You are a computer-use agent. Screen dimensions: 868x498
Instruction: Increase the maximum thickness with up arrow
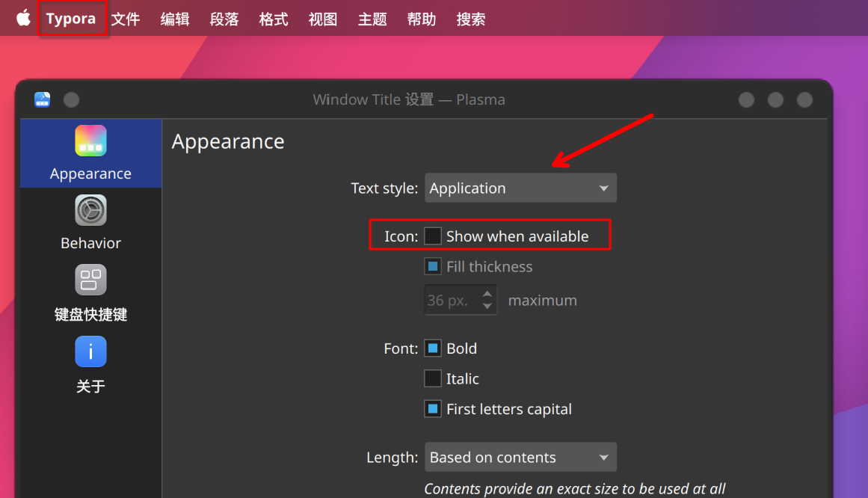point(487,294)
